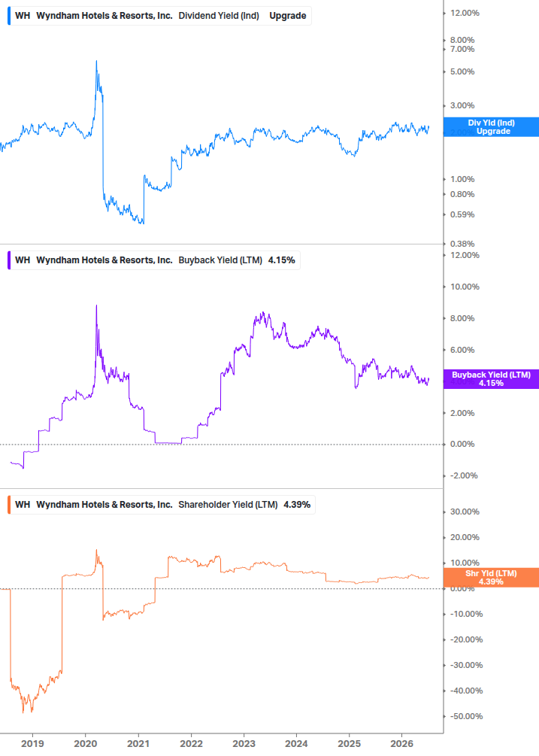This screenshot has height=756, width=539.
Task: Click the 2021 label on the time axis
Action: click(138, 744)
